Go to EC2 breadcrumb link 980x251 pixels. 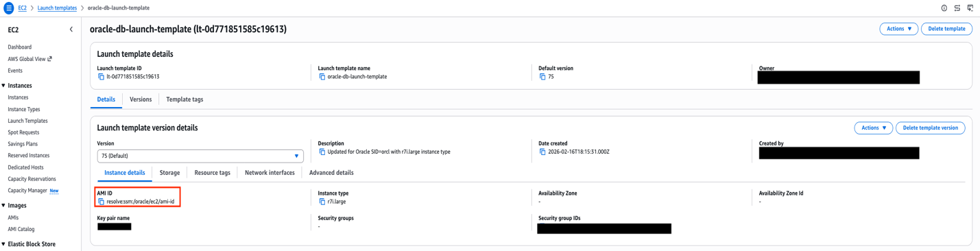point(23,8)
